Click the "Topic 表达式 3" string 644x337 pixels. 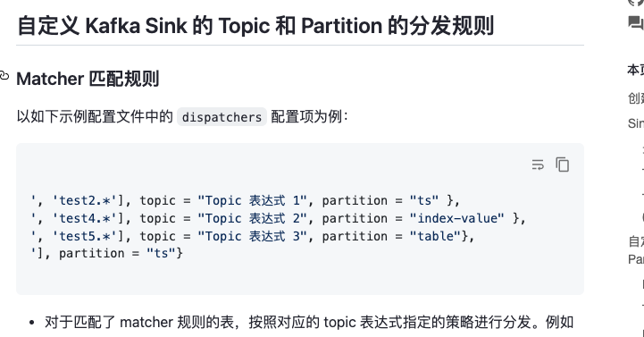tap(252, 236)
